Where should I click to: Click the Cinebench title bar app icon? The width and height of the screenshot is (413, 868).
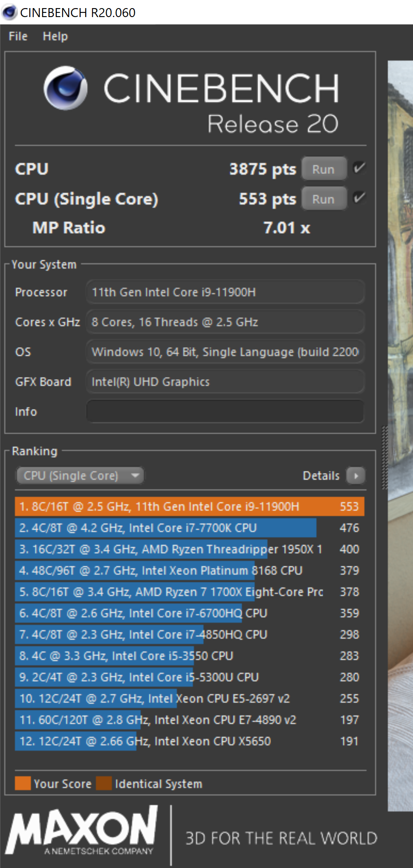click(x=9, y=12)
